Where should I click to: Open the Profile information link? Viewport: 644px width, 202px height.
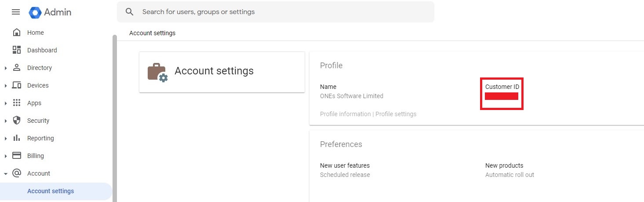pos(345,114)
